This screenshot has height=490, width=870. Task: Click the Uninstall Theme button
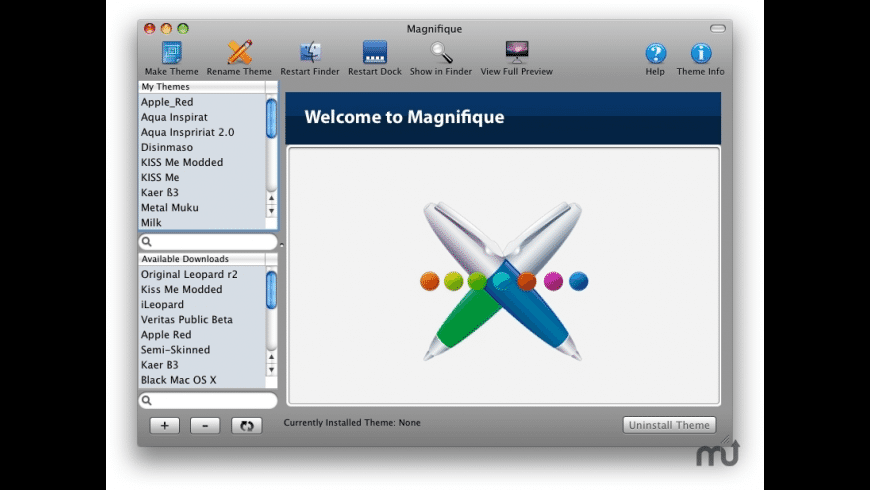669,425
